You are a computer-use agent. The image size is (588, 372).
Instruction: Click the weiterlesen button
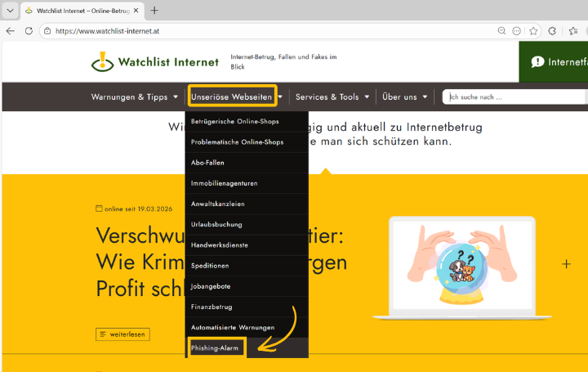coord(122,334)
